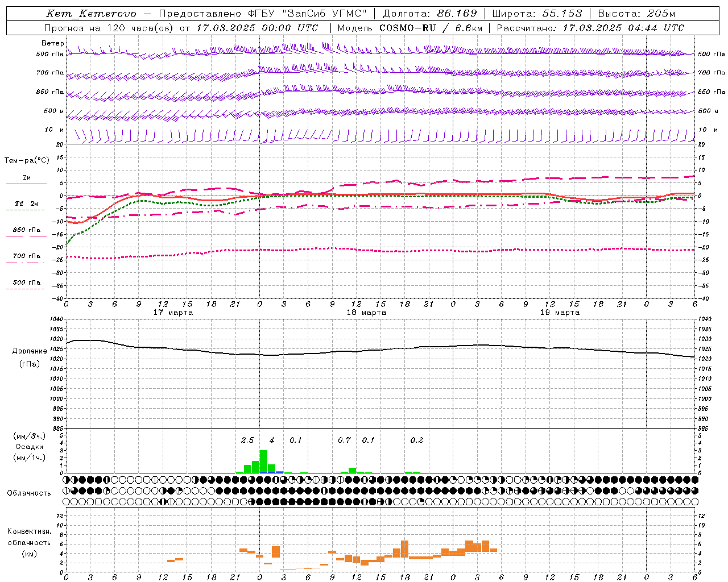The width and height of the screenshot is (728, 582).
Task: Click the 0.2 precipitation total
Action: point(417,440)
